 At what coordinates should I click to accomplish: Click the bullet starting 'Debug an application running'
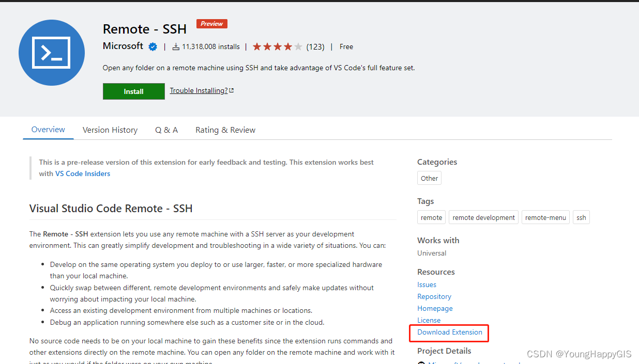187,323
